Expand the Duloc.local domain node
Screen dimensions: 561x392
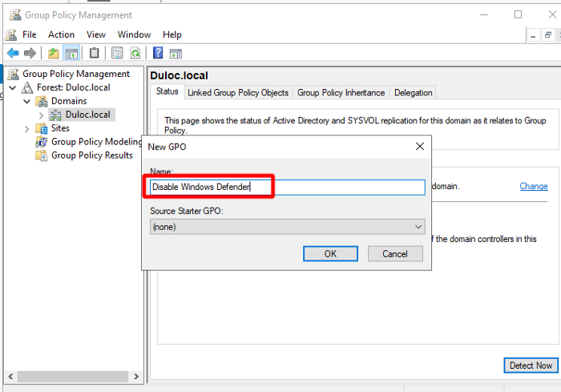click(41, 115)
